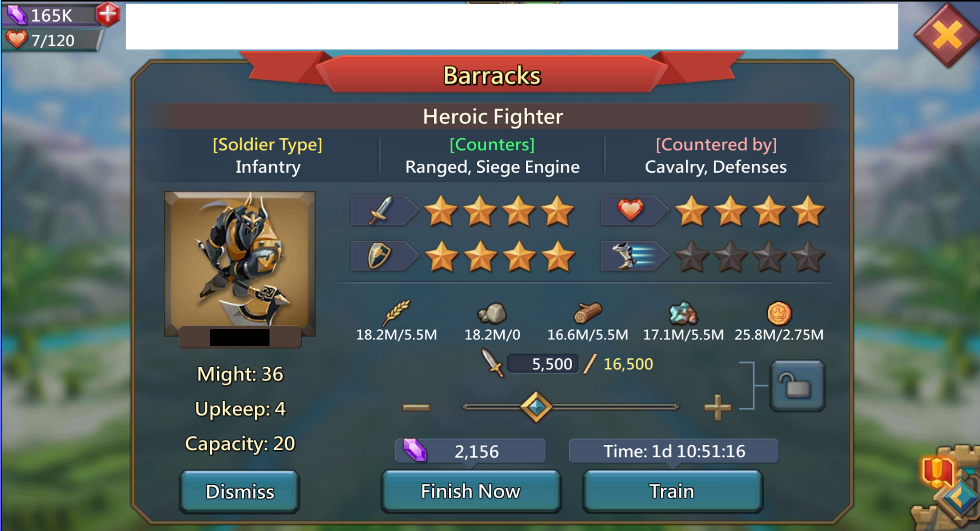This screenshot has height=531, width=980.
Task: Click the shield defense stat icon
Action: point(379,256)
